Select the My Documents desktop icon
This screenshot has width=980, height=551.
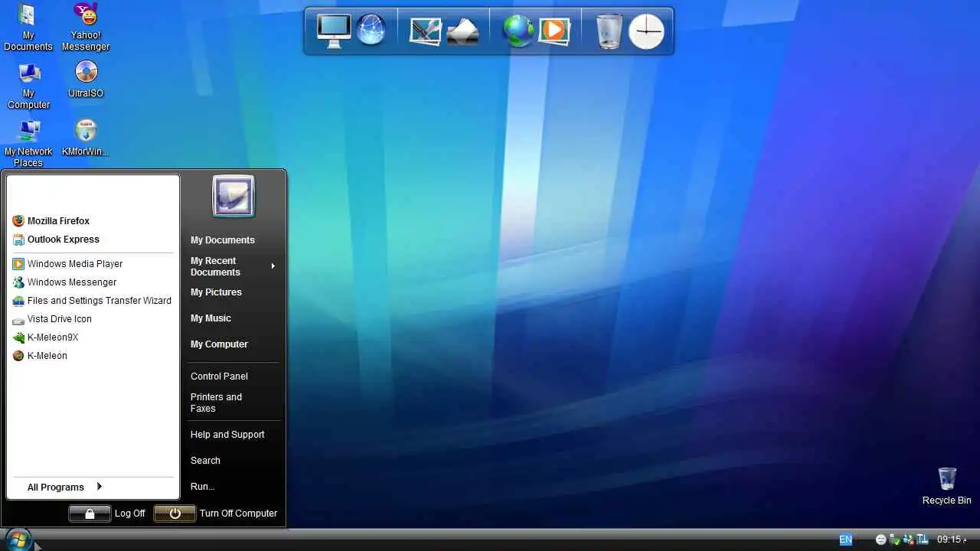click(x=28, y=28)
